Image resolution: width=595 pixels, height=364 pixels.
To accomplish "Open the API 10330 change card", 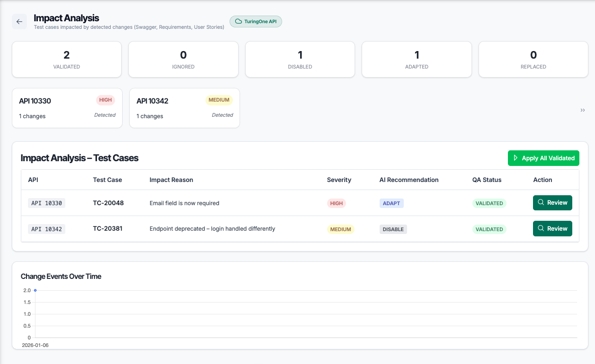I will point(67,108).
